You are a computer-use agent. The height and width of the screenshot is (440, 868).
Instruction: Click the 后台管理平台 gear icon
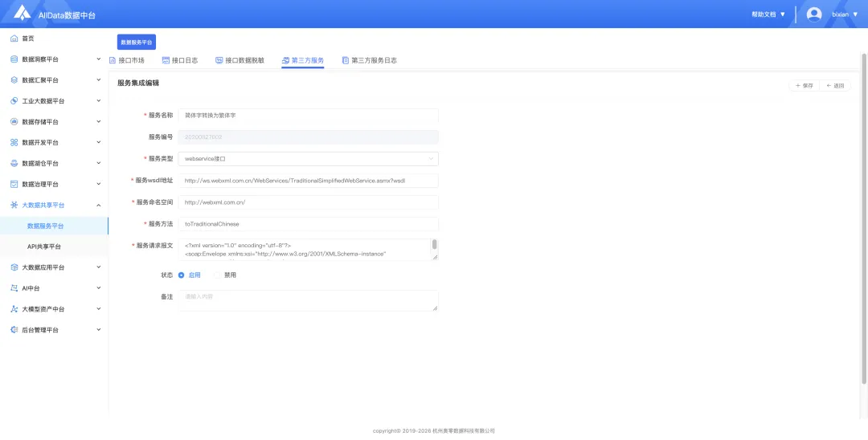tap(14, 330)
